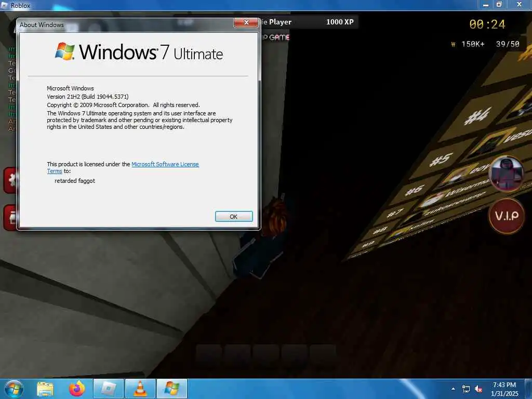532x399 pixels.
Task: Select leaderboard row #5
Action: [441, 159]
